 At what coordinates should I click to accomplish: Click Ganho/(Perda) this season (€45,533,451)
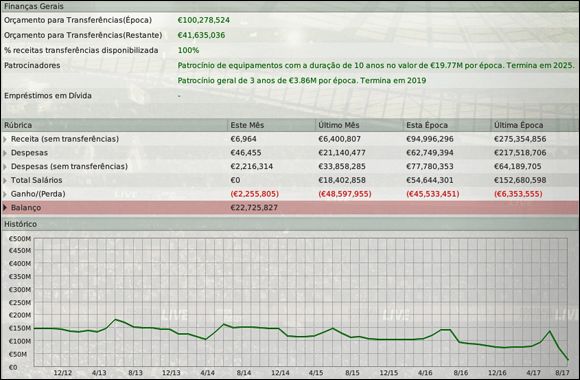pos(433,194)
